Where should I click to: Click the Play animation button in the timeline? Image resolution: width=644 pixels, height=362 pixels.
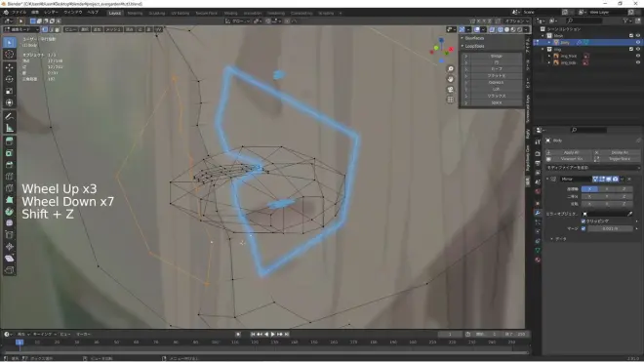[272, 335]
